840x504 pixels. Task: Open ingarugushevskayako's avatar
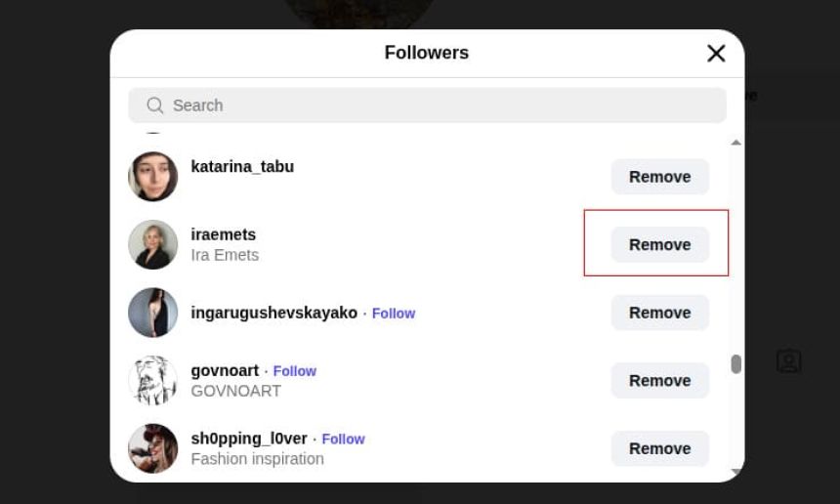point(153,313)
